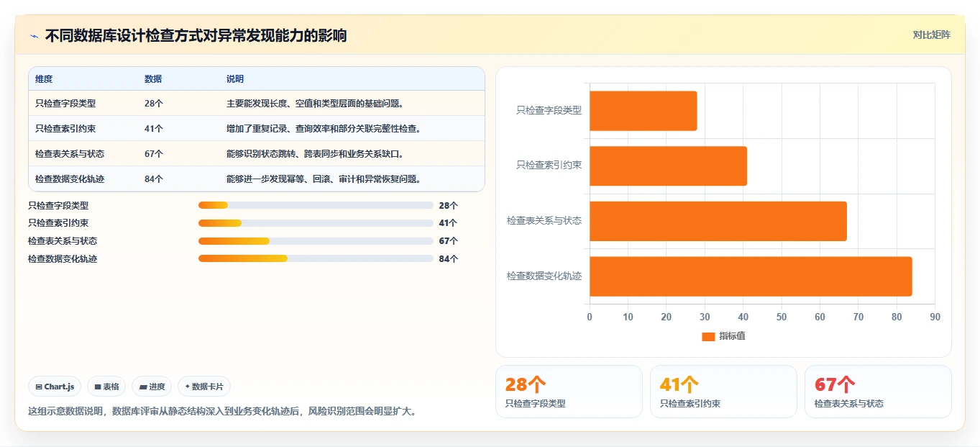Click description 增加了重复记录、查询效率和部分关联完整性检查

tap(324, 129)
